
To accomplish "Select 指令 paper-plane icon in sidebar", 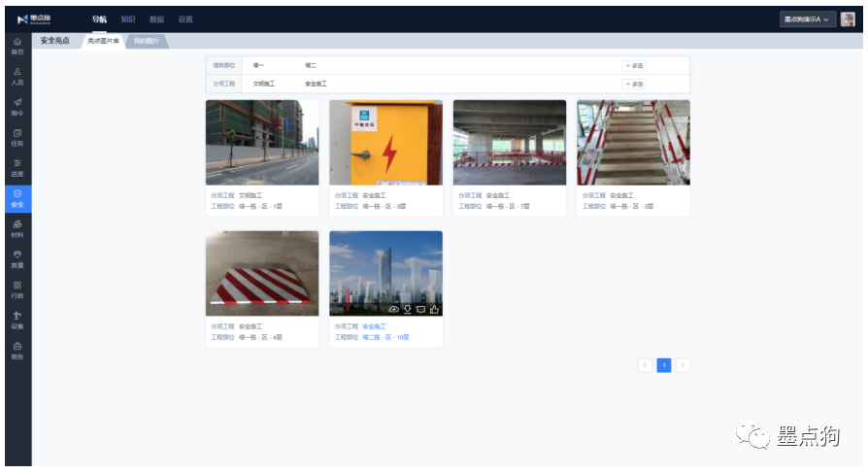I will tap(17, 107).
